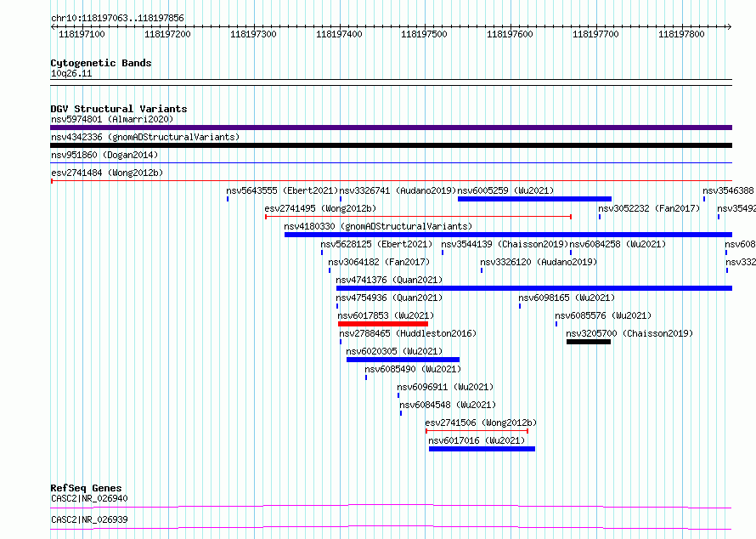This screenshot has width=756, height=539.
Task: Select the purple nsv5974801 variant bar
Action: tap(391, 128)
